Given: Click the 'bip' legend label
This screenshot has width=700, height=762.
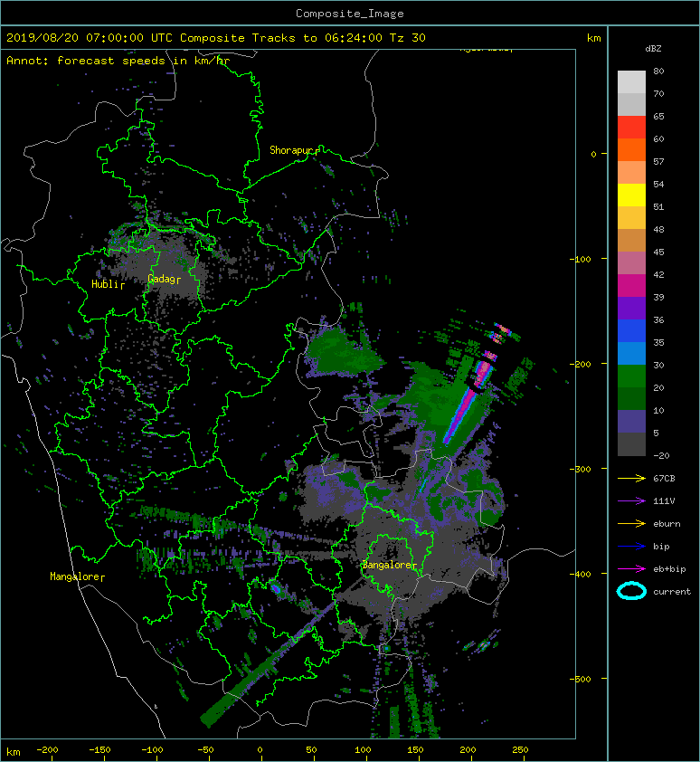Looking at the screenshot, I should [x=661, y=547].
